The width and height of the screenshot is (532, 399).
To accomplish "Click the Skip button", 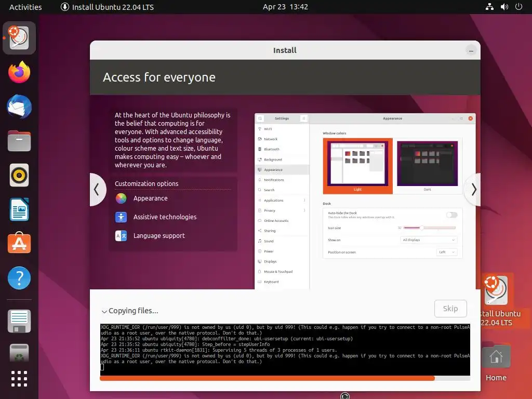I will (450, 309).
